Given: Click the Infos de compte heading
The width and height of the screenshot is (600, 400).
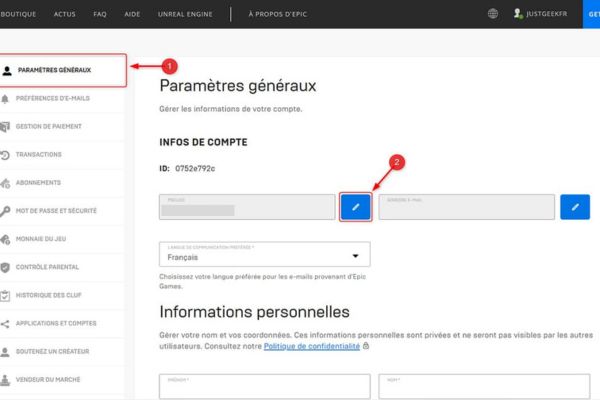Looking at the screenshot, I should click(x=204, y=142).
